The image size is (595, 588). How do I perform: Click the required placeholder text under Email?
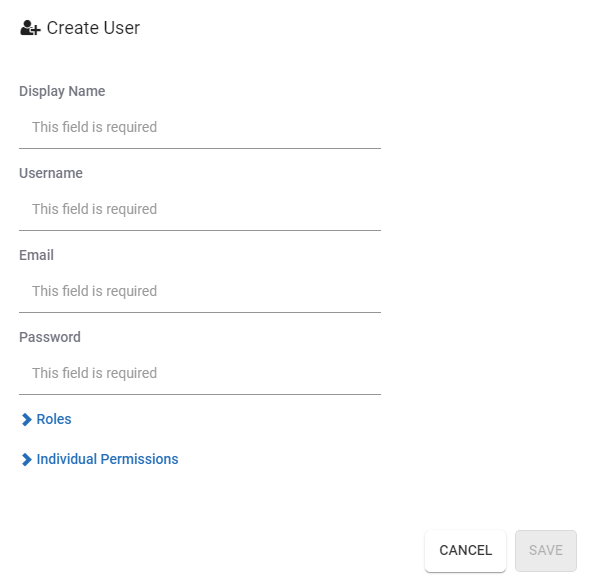(x=94, y=291)
